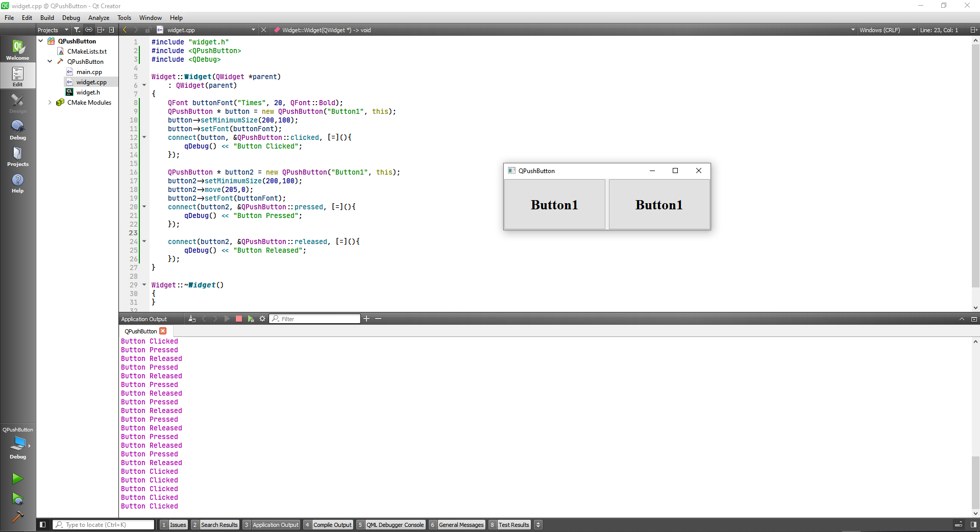Open the Debug menu
The width and height of the screenshot is (980, 532).
tap(71, 17)
